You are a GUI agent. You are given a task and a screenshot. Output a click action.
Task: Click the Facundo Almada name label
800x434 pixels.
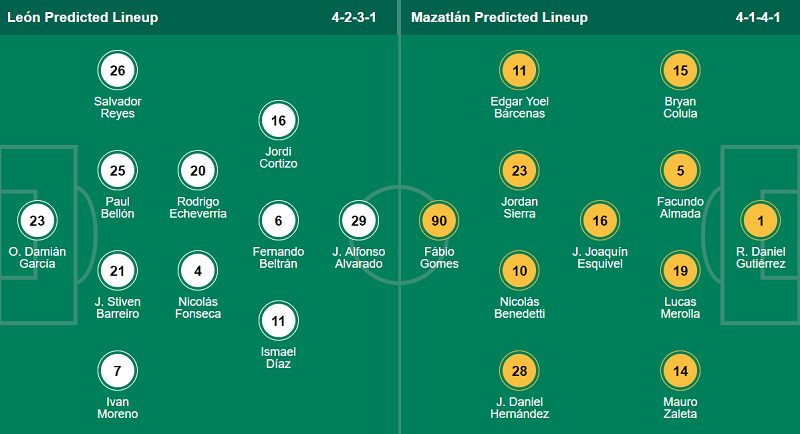tap(680, 207)
